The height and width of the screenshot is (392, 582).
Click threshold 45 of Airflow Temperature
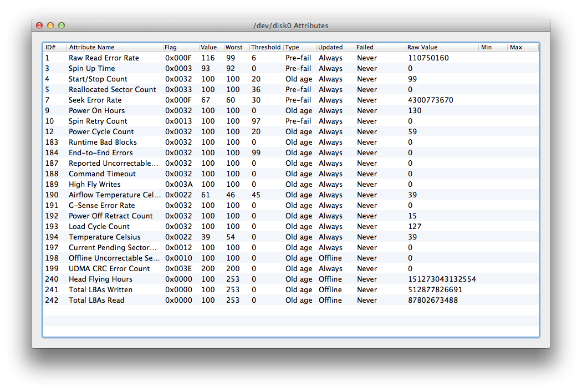256,195
